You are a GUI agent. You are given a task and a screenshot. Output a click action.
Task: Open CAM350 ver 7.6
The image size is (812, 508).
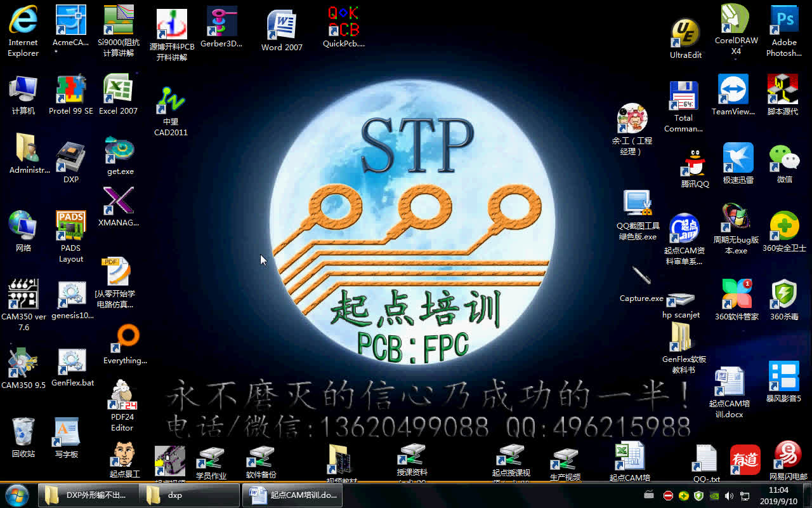click(x=23, y=294)
